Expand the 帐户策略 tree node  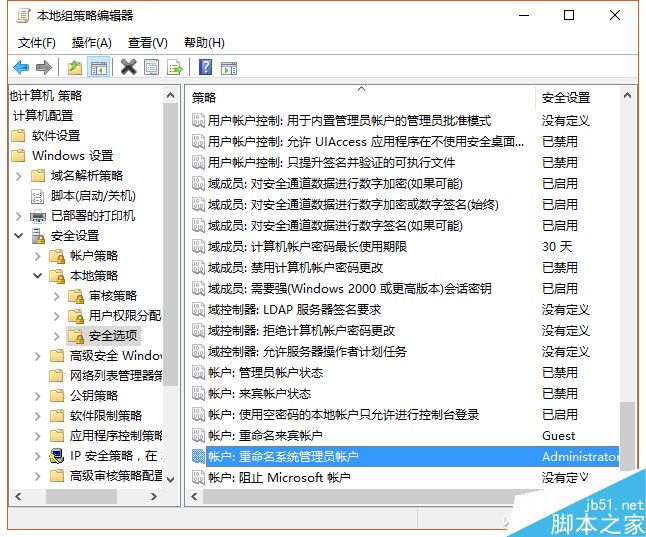point(37,256)
